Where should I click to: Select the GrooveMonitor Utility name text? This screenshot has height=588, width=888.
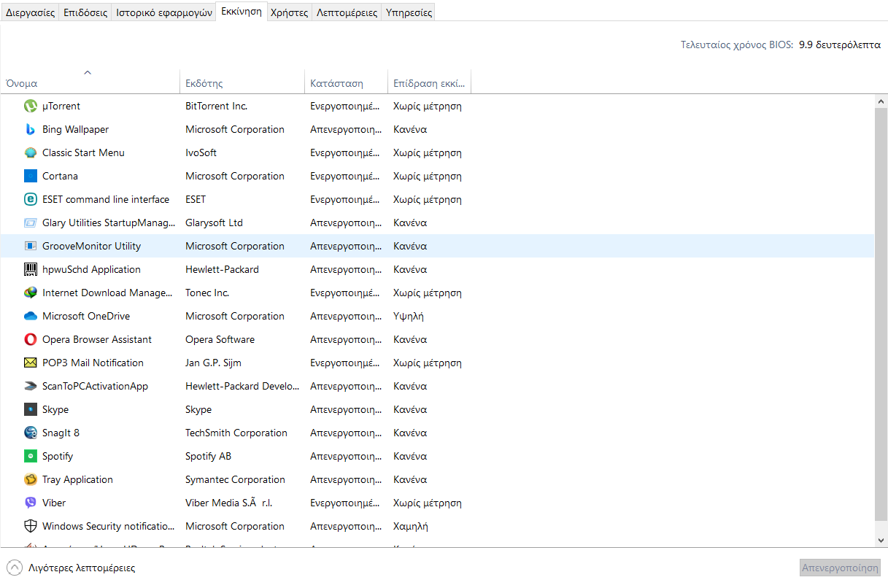92,246
